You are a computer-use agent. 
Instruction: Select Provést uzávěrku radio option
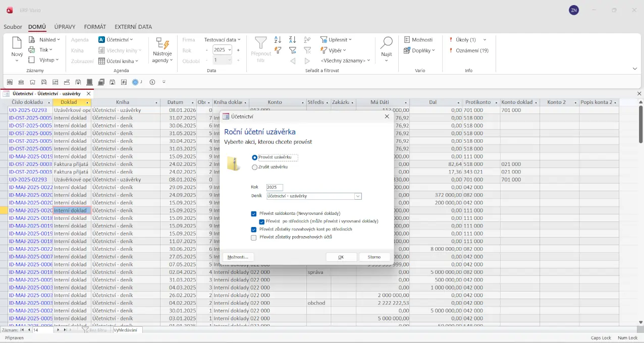(254, 157)
